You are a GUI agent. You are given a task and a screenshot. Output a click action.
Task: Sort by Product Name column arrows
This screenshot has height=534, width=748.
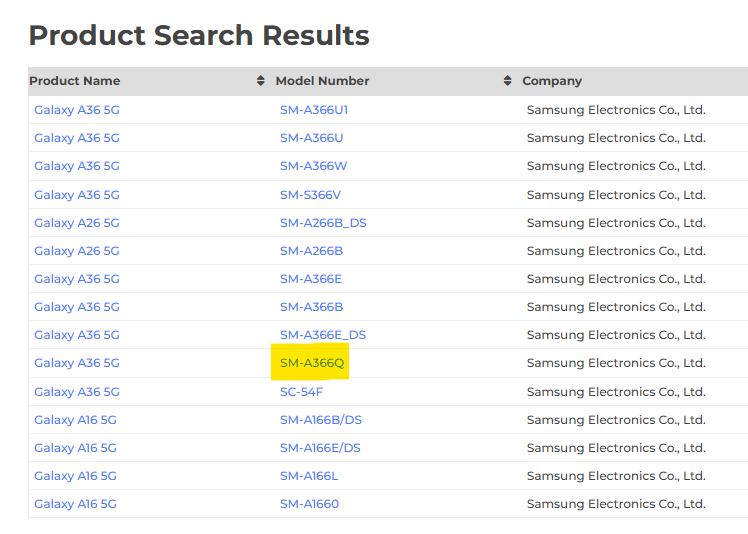pyautogui.click(x=260, y=81)
